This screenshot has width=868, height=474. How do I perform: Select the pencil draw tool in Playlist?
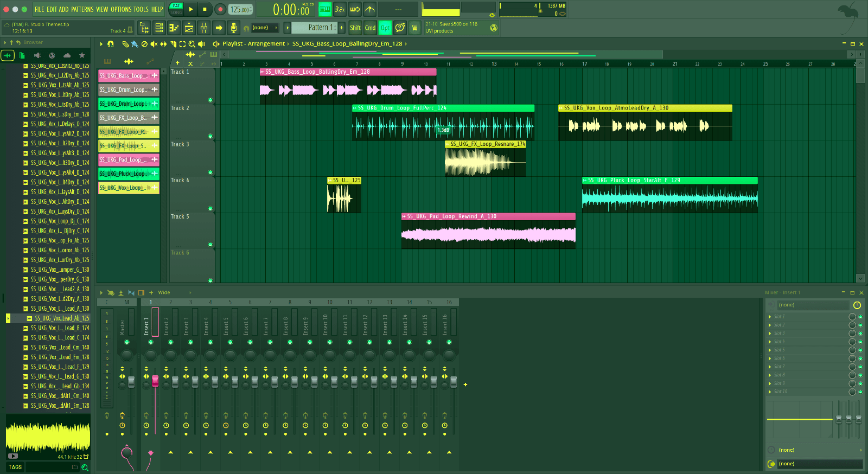pos(125,44)
